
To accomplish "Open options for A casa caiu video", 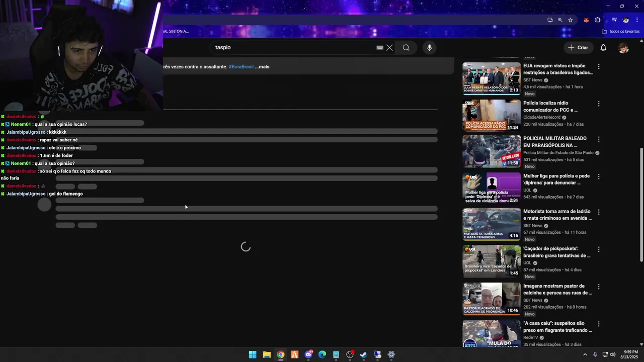I will 599,324.
